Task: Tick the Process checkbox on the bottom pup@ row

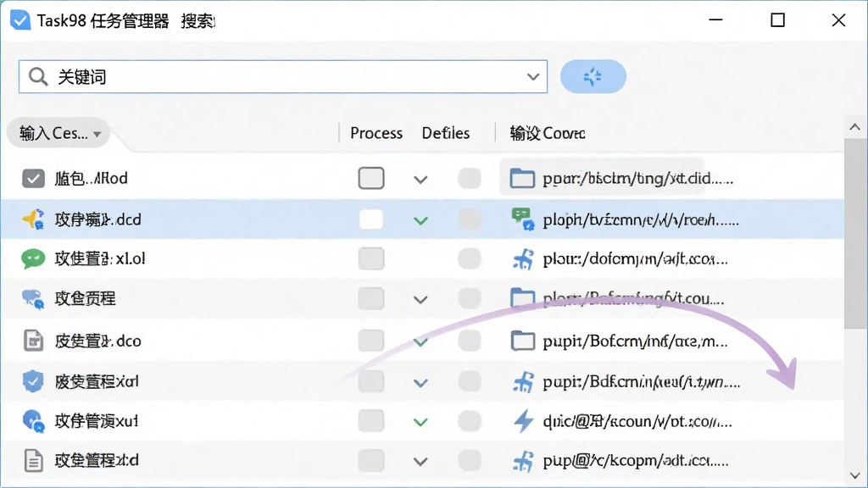Action: 371,460
